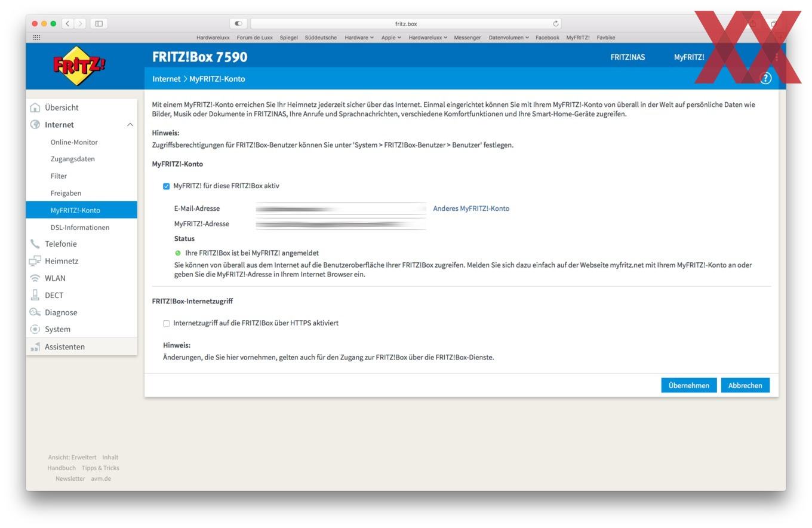
Task: Click the DECT handset icon
Action: (35, 295)
